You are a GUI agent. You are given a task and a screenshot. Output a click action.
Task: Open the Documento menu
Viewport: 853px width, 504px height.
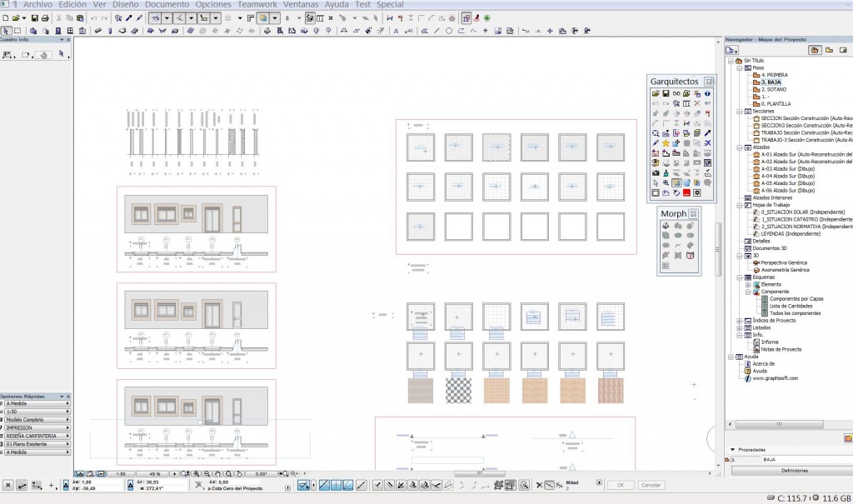click(x=167, y=4)
